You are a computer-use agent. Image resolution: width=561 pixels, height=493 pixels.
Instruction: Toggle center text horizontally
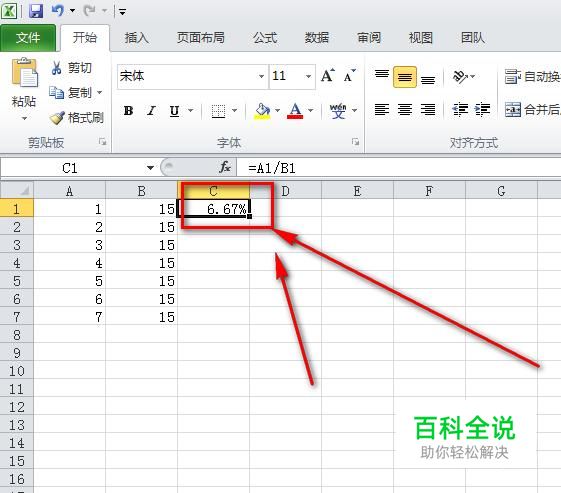tap(405, 109)
